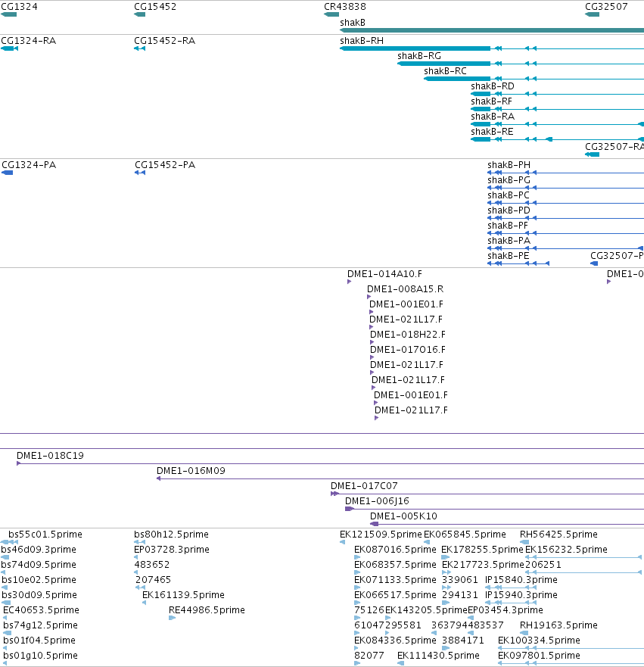The height and width of the screenshot is (667, 644).
Task: Click the long shakB gene bar
Action: click(x=492, y=30)
